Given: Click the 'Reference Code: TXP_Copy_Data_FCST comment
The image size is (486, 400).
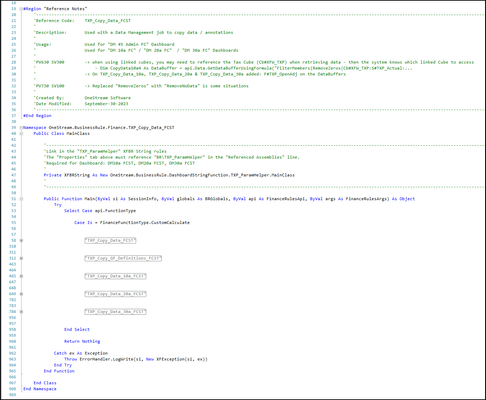Looking at the screenshot, I should tap(82, 21).
